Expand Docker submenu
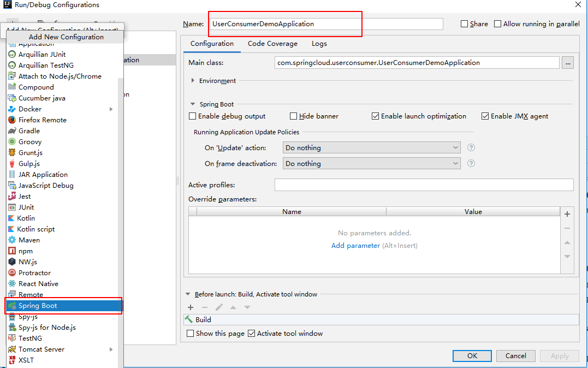Viewport: 588px width, 368px height. coord(111,109)
